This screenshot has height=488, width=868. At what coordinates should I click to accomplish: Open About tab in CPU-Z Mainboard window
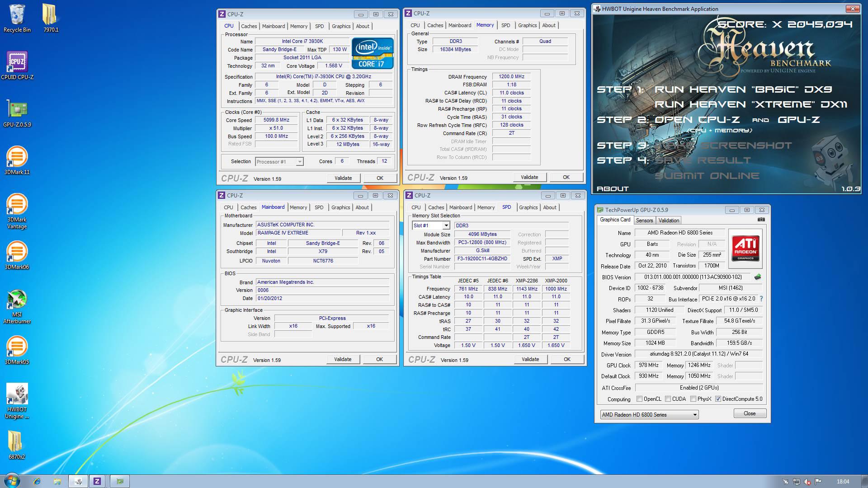pyautogui.click(x=362, y=207)
